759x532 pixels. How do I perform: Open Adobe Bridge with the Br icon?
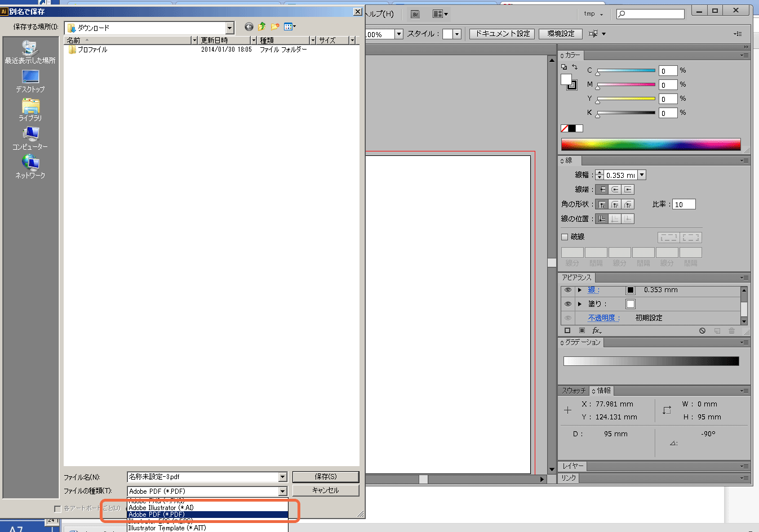415,14
